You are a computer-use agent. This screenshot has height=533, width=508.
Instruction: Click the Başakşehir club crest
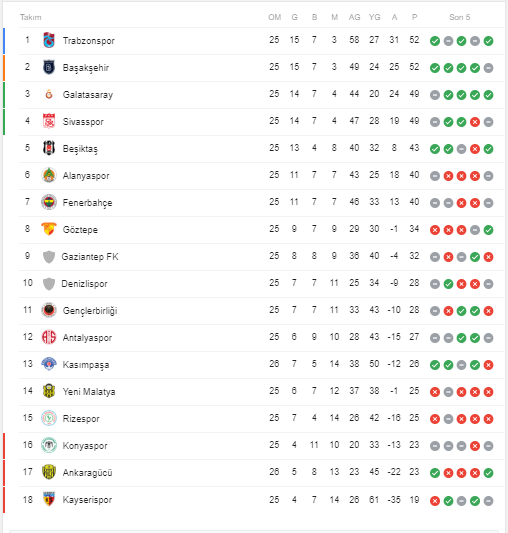coord(49,67)
